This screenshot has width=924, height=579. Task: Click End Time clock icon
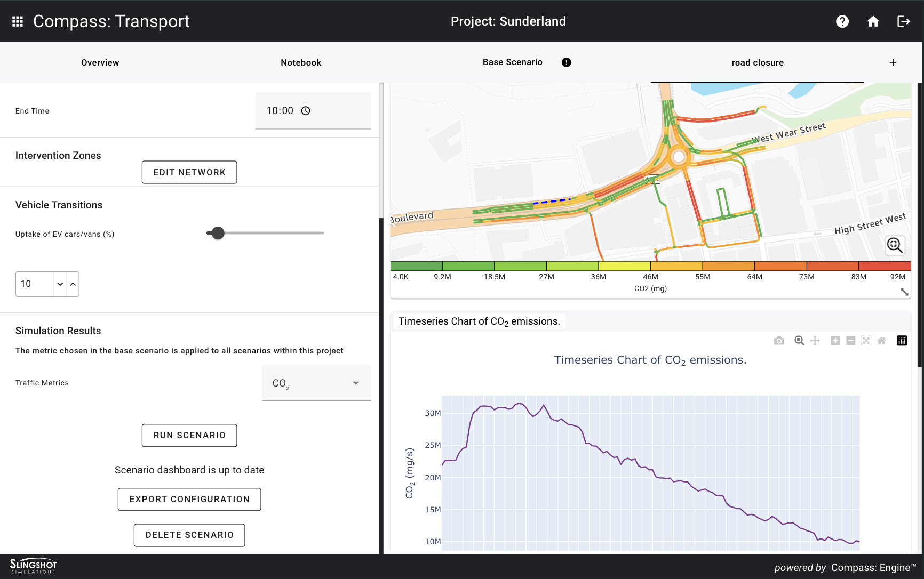pyautogui.click(x=306, y=111)
